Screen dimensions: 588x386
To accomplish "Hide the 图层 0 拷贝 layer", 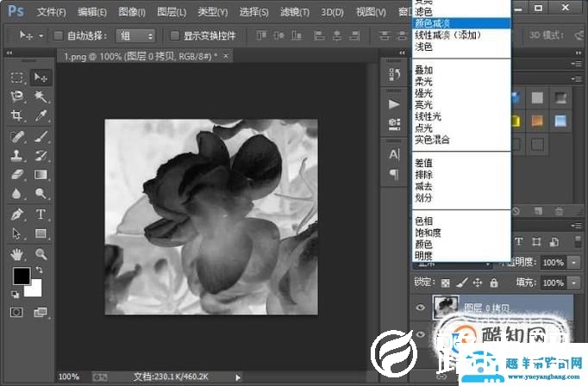I will pyautogui.click(x=421, y=308).
